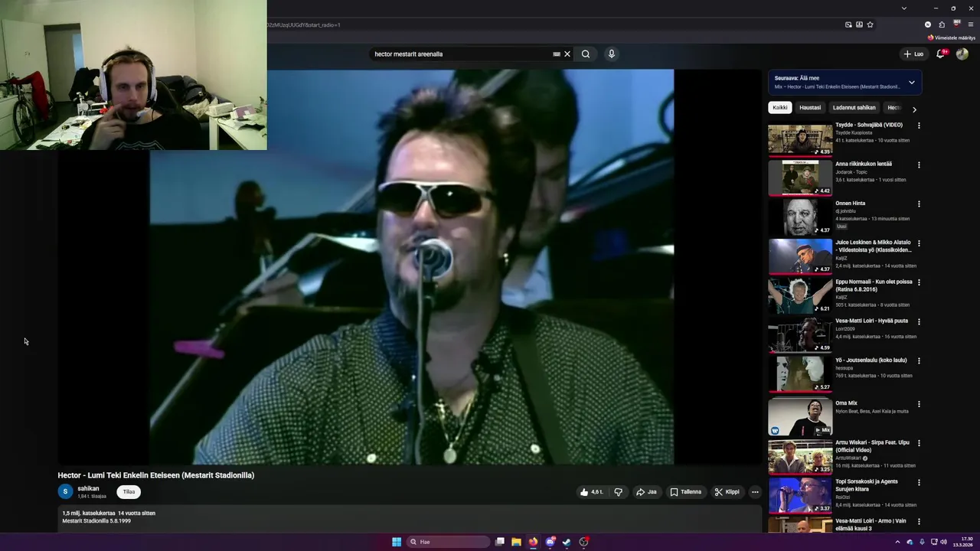The height and width of the screenshot is (551, 980).
Task: Show more filter chips with right arrow
Action: click(x=913, y=109)
